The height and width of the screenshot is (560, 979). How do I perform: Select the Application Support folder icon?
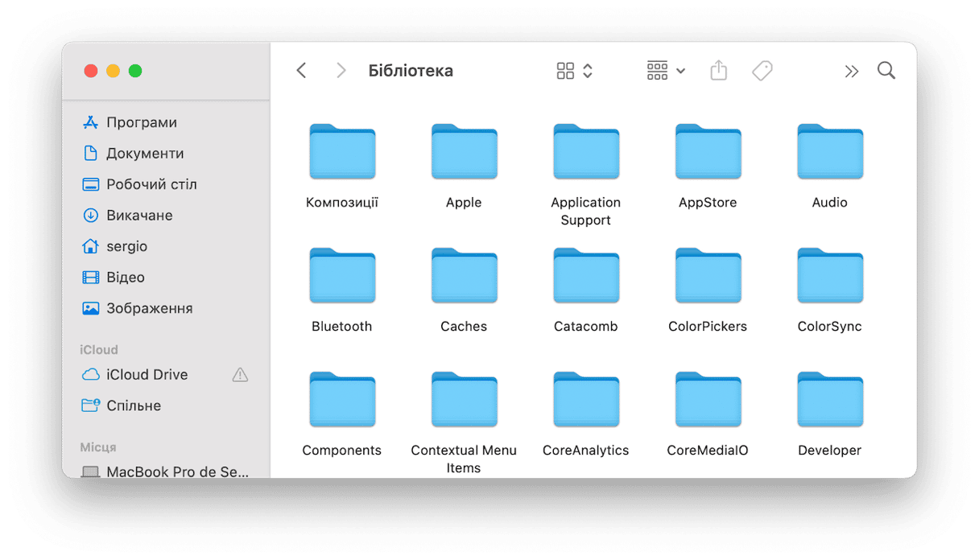(x=586, y=151)
